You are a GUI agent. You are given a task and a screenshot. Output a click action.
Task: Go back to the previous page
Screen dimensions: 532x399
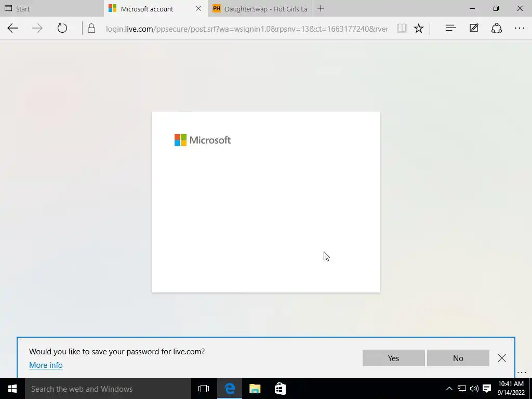tap(12, 28)
